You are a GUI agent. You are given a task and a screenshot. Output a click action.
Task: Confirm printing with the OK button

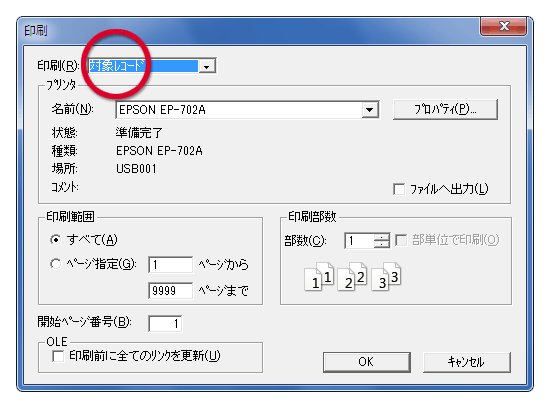[x=367, y=362]
